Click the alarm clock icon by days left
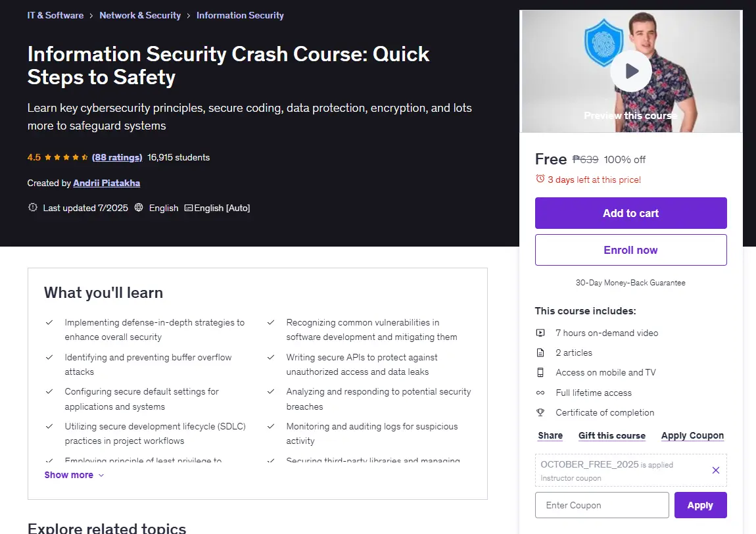The height and width of the screenshot is (534, 756). 540,179
